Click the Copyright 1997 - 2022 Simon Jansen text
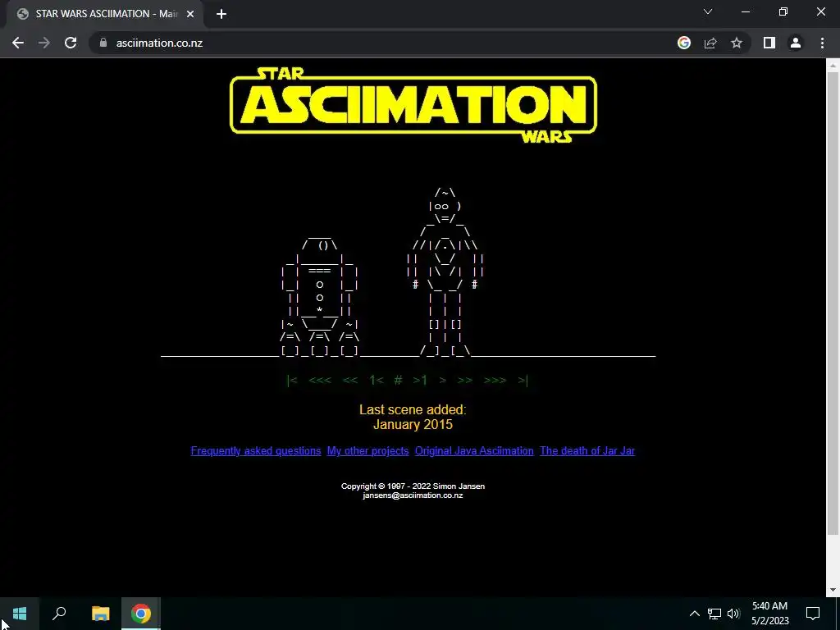The height and width of the screenshot is (630, 840). pyautogui.click(x=413, y=486)
